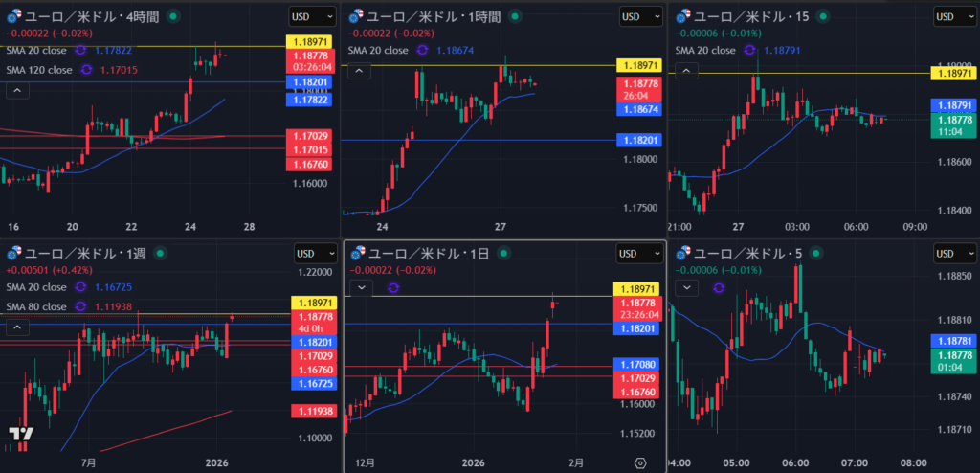Screen dimensions: 980x473
Task: Open the USD currency dropdown on 4-hour chart
Action: (x=305, y=16)
